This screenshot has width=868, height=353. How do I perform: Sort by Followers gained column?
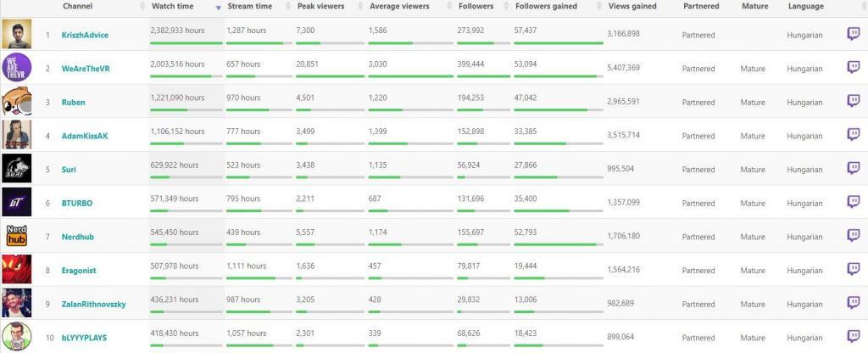pos(546,7)
